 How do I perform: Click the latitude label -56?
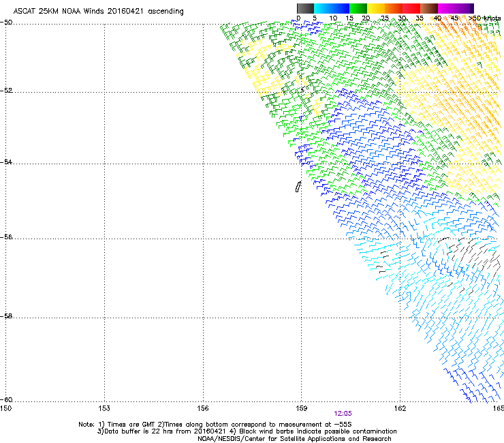[x=6, y=236]
